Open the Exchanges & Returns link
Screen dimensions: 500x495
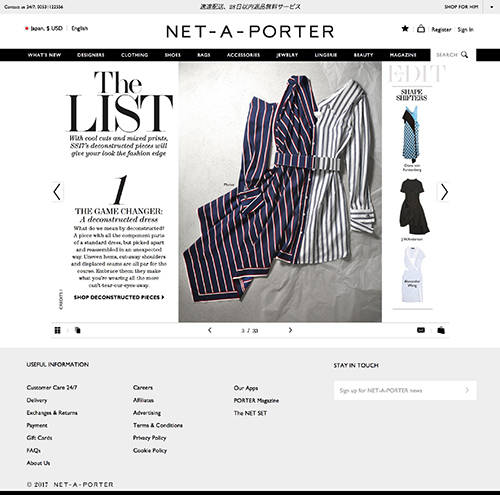(52, 413)
